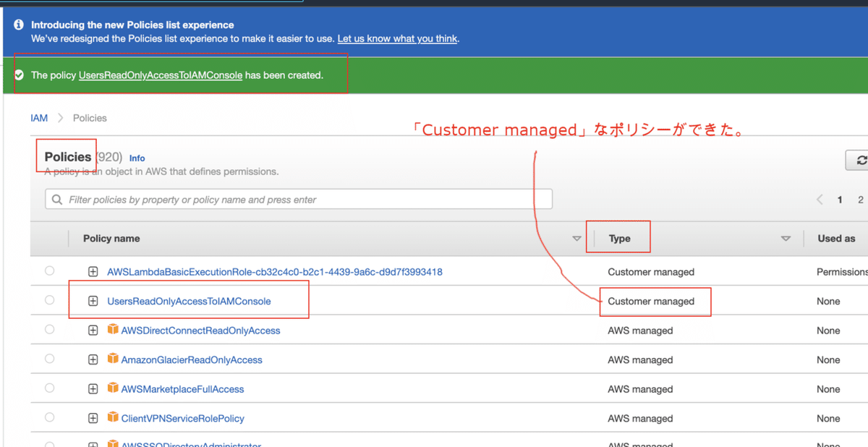Open the 'Let us know what you think' link
This screenshot has width=868, height=447.
click(397, 38)
